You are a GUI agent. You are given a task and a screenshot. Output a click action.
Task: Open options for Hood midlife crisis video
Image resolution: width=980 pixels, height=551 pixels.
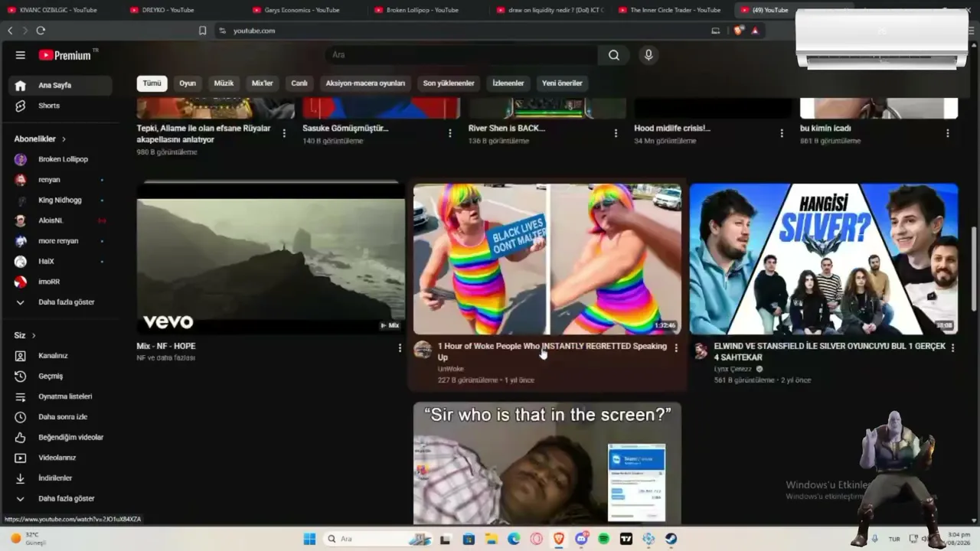[782, 133]
